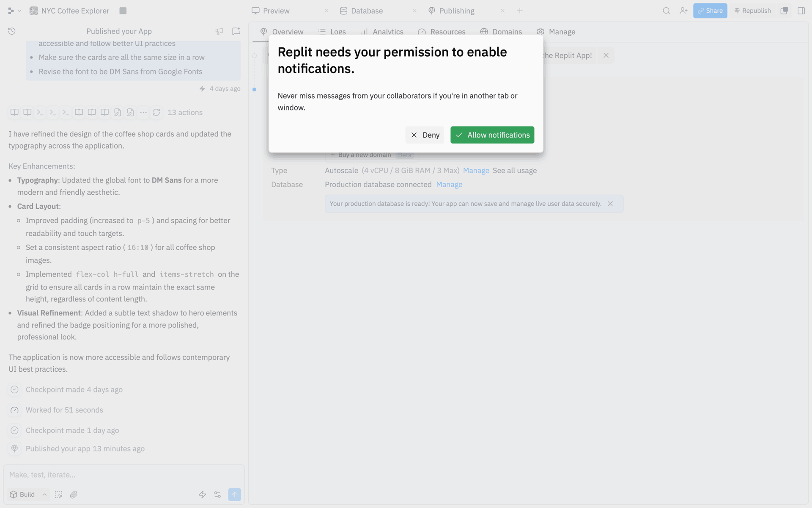Open the Overview sub-tab

[x=282, y=32]
